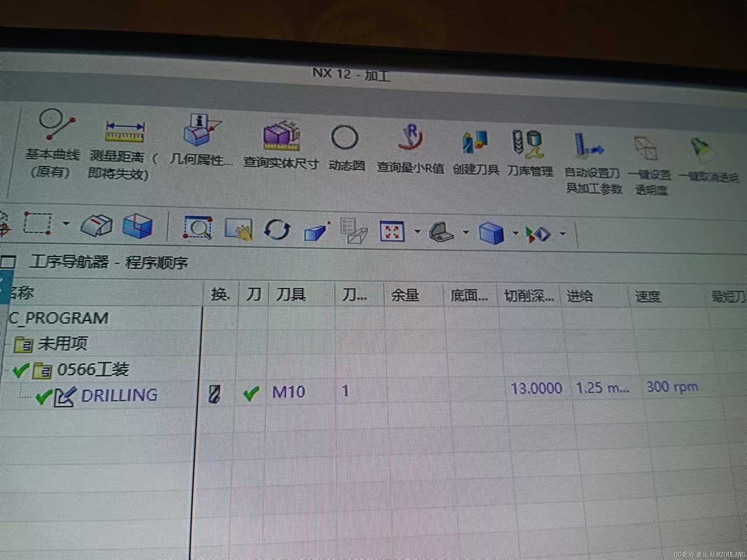Viewport: 747px width, 560px height.
Task: Click the 换. column header
Action: [221, 295]
